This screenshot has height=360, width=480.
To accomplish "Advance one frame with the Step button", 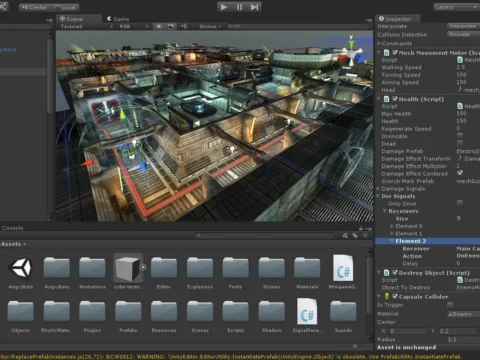I will [x=254, y=7].
